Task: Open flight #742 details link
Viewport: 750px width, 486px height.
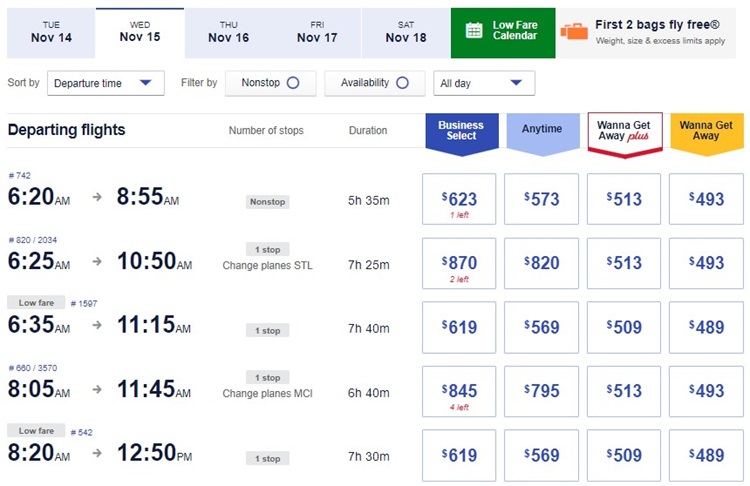Action: [x=20, y=176]
